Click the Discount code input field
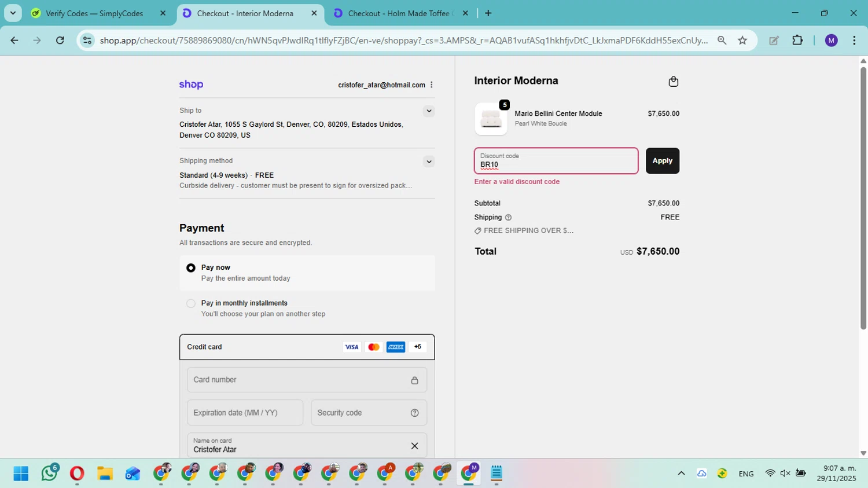 coord(556,161)
